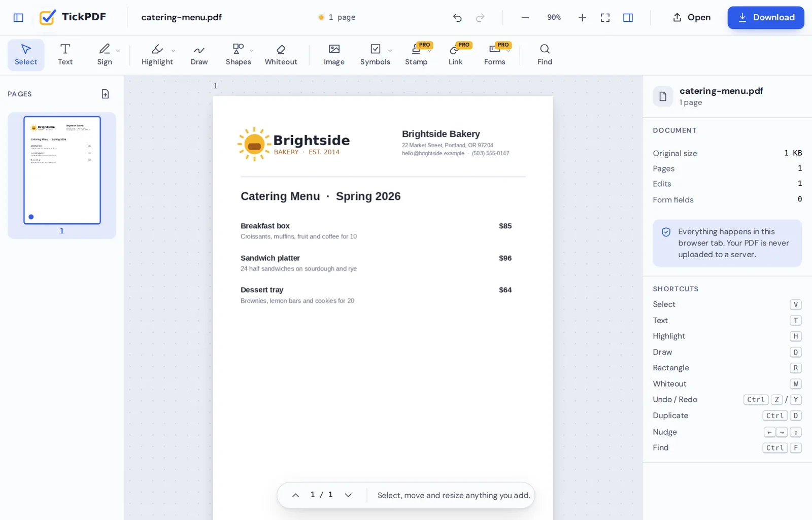Click the Catering Menu Spring 2026 title
Screen dimensions: 812x520
(x=320, y=196)
